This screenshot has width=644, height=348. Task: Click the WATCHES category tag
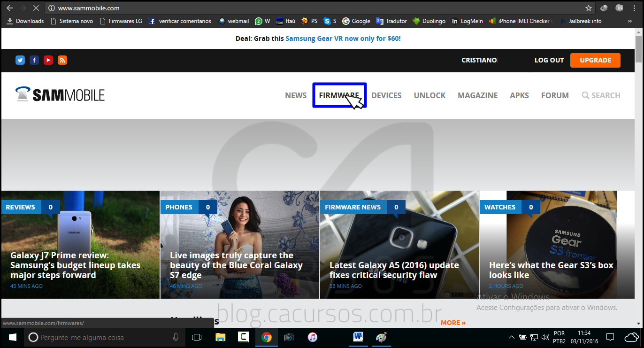(500, 207)
